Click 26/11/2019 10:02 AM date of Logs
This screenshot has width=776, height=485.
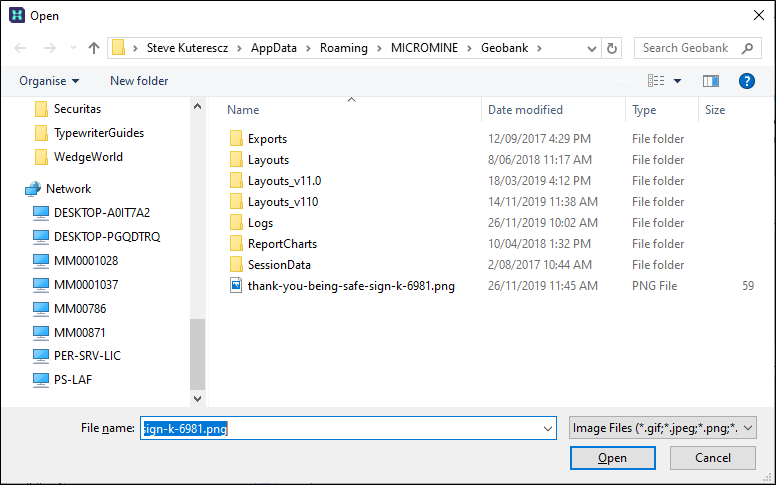coord(542,223)
